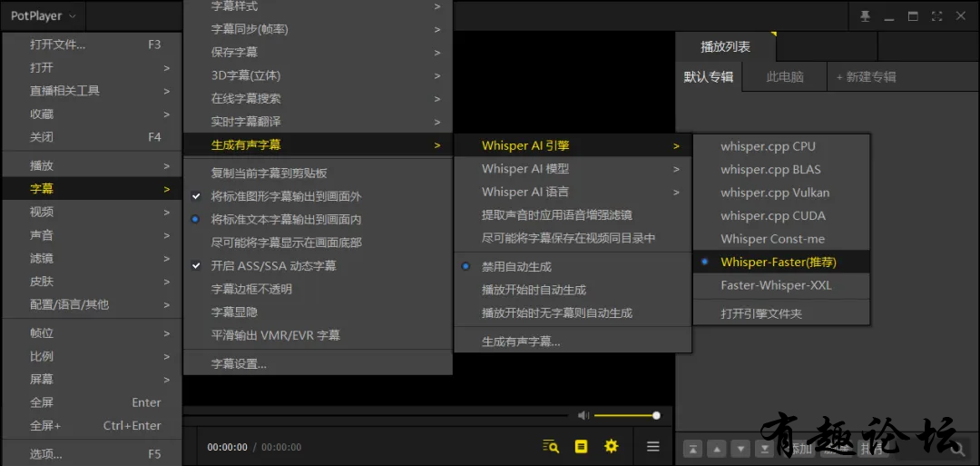Move playlist item up one position
Screen dimensions: 980x466
coord(717,449)
